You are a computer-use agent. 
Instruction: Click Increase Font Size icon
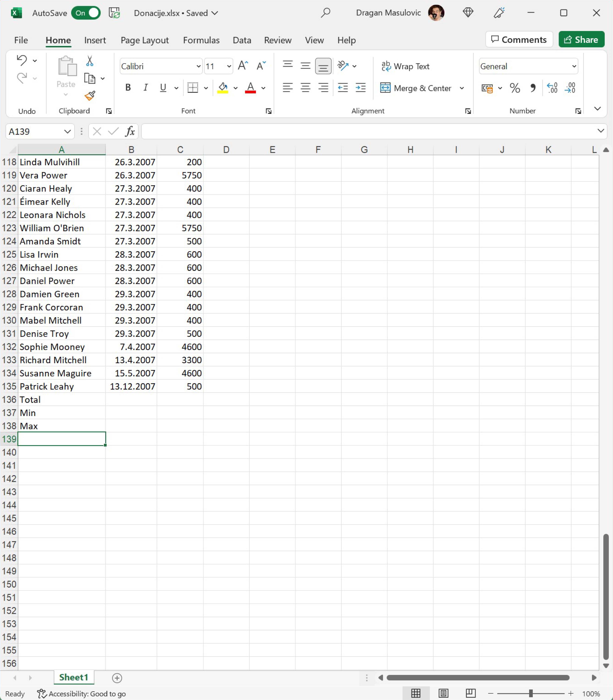[x=243, y=66]
